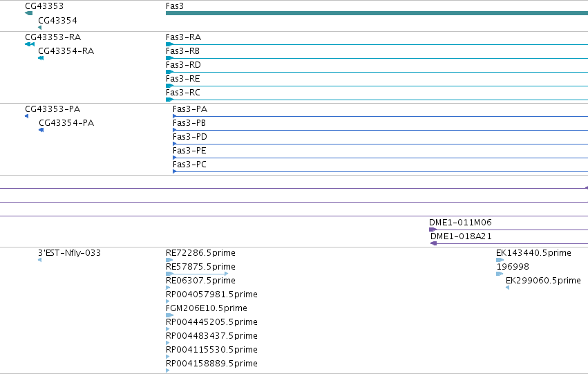Click the Fas3-RA start arrow glyph
Image resolution: width=588 pixels, height=374 pixels.
coord(169,44)
